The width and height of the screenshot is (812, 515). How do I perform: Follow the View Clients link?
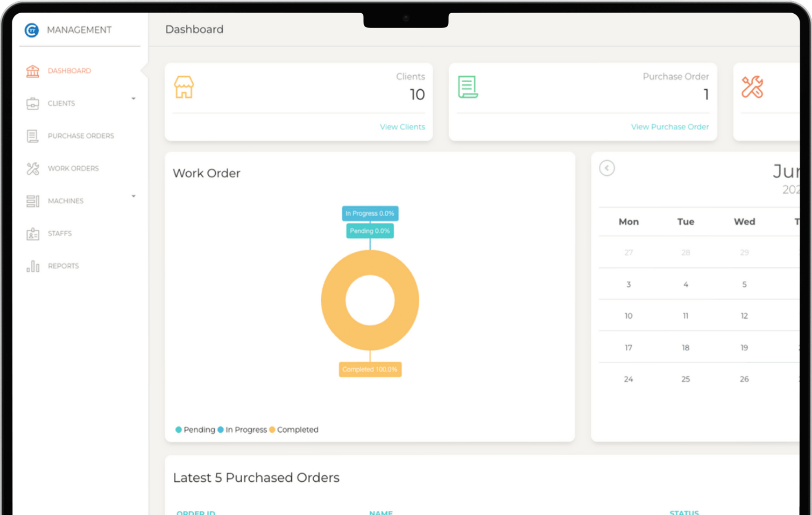(402, 126)
